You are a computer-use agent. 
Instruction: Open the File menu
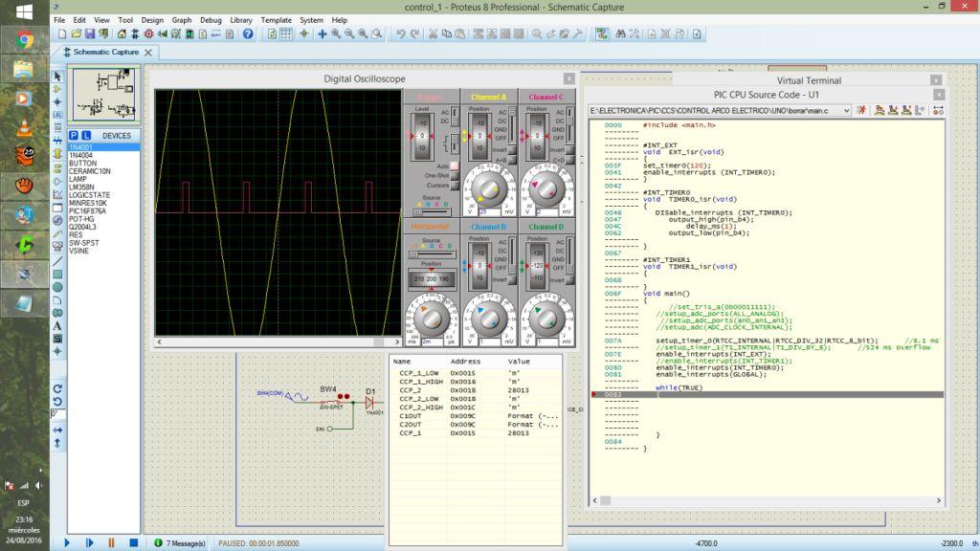[59, 20]
